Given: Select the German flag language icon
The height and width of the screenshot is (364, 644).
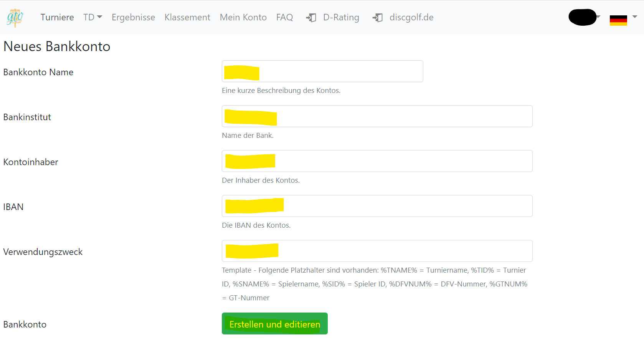Looking at the screenshot, I should pos(618,20).
